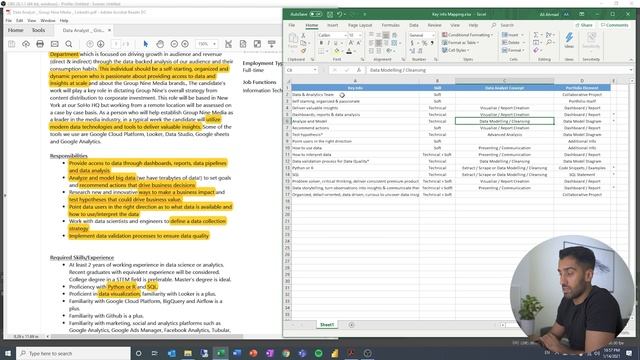Apply Format Painter in Excel clipboard group
The height and width of the screenshot is (360, 640).
pyautogui.click(x=303, y=51)
